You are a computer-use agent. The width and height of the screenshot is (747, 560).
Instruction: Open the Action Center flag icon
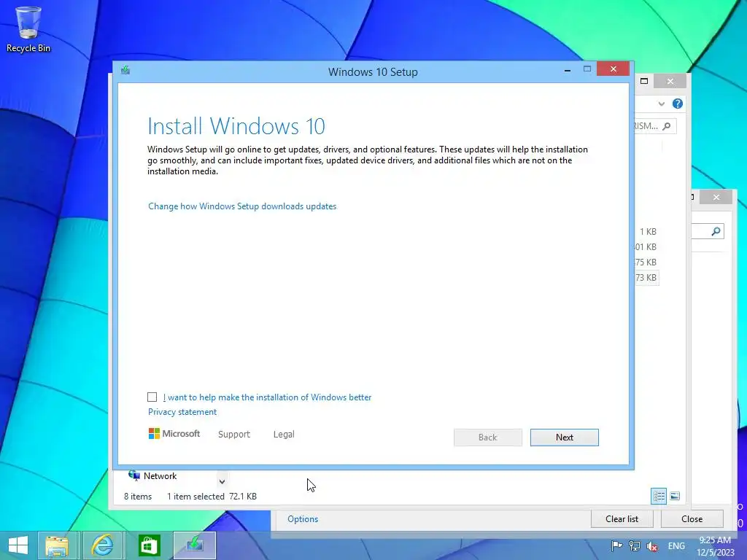(616, 546)
